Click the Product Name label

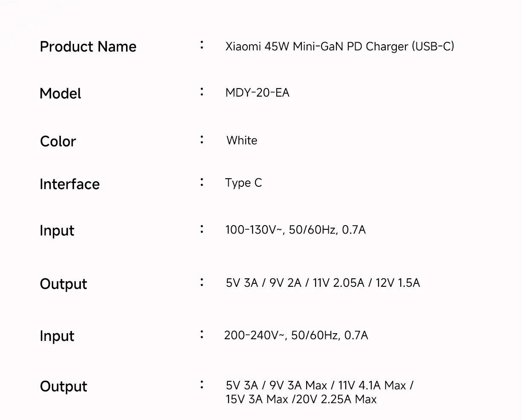click(88, 46)
